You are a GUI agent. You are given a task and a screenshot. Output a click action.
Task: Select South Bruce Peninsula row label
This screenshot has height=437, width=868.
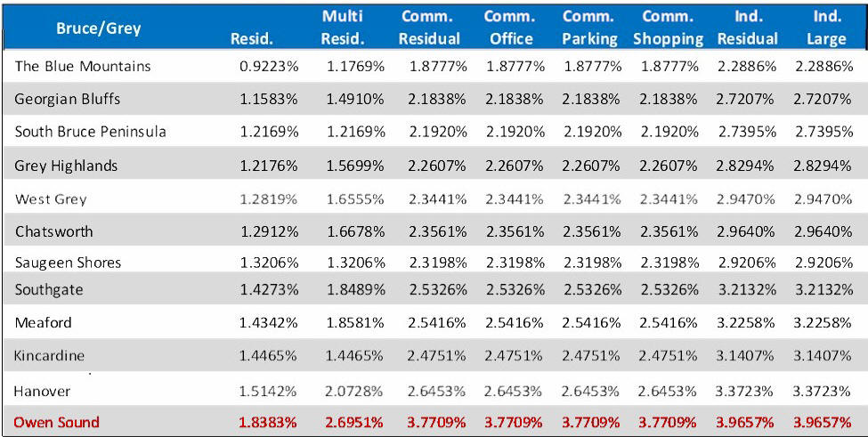[90, 132]
